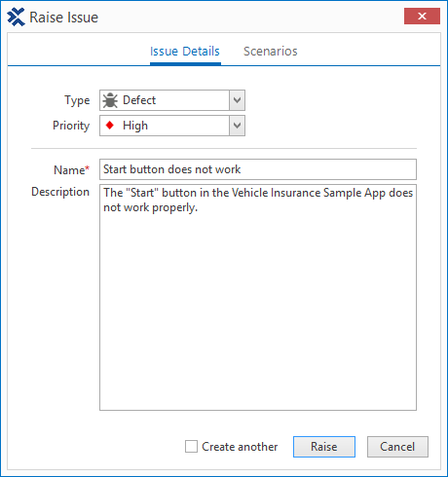The width and height of the screenshot is (448, 477).
Task: Enable the Create another checkbox
Action: click(191, 446)
